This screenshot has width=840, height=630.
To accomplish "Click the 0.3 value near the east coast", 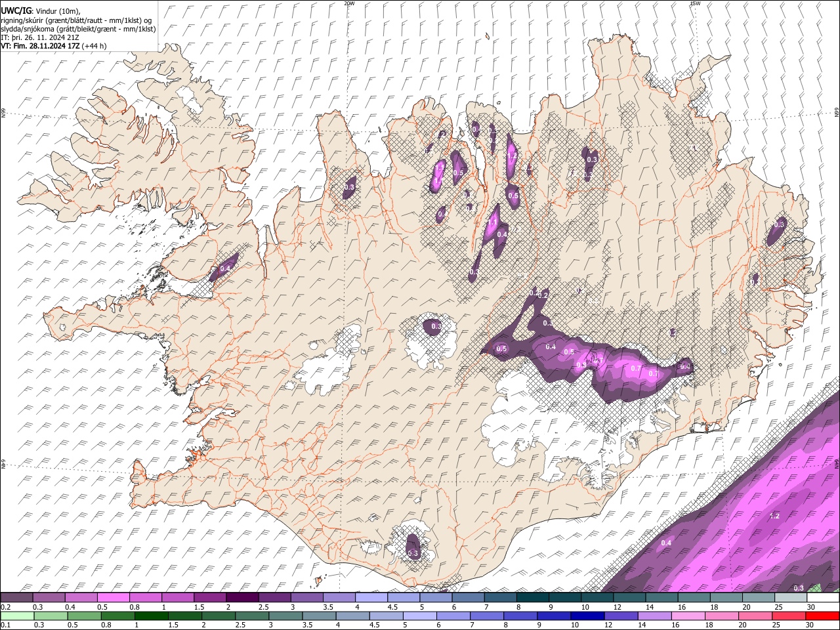I will pos(779,224).
